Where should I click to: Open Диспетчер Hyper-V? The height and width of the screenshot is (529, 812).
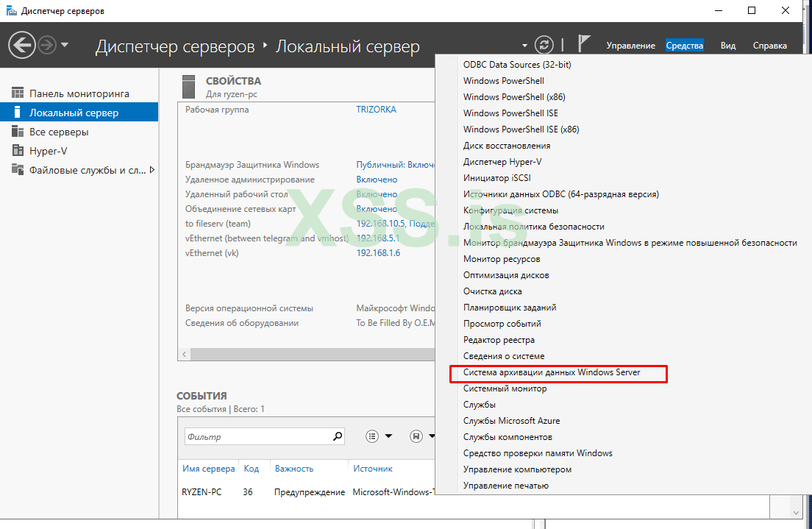coord(502,162)
